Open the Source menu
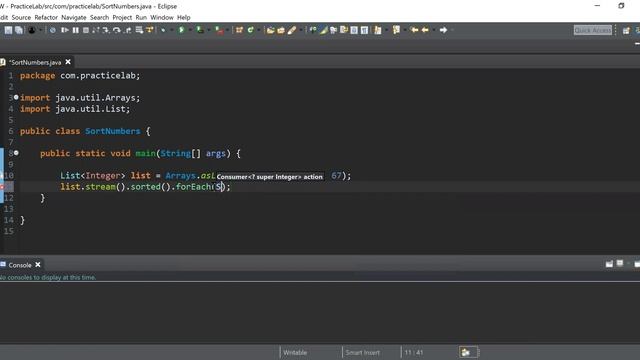 click(21, 18)
